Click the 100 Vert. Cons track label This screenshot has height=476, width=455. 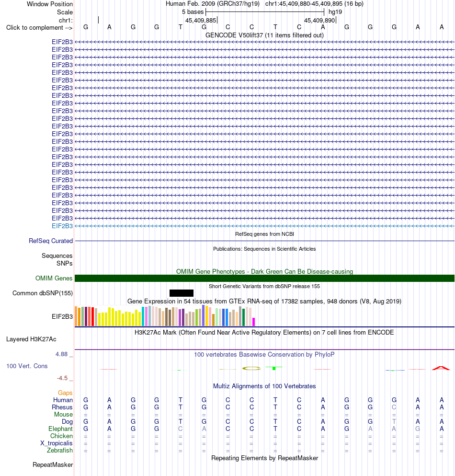(x=27, y=366)
